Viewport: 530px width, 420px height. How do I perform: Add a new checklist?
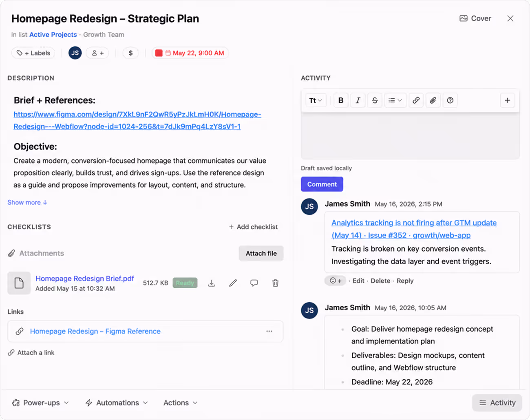[x=253, y=227]
